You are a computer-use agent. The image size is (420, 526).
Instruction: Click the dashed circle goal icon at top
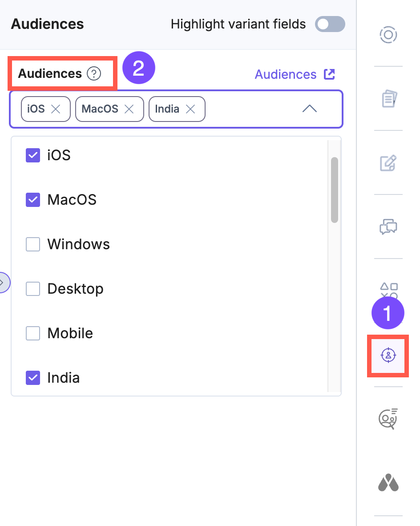click(388, 35)
